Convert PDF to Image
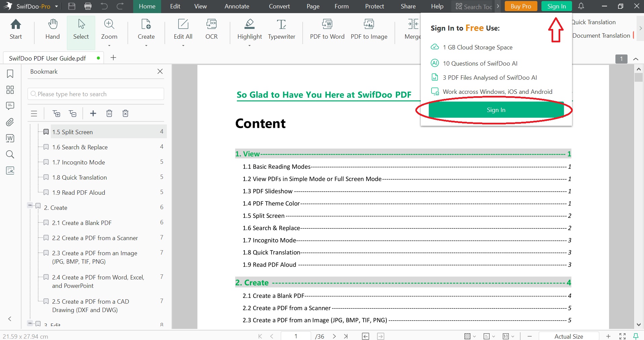Viewport: 644px width, 340px height. coord(369,30)
